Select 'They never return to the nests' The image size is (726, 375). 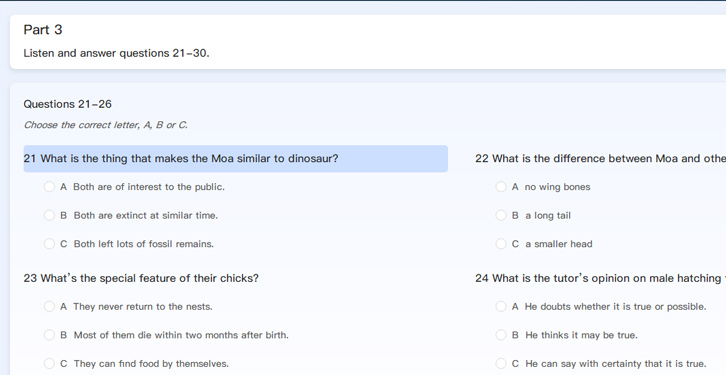49,306
